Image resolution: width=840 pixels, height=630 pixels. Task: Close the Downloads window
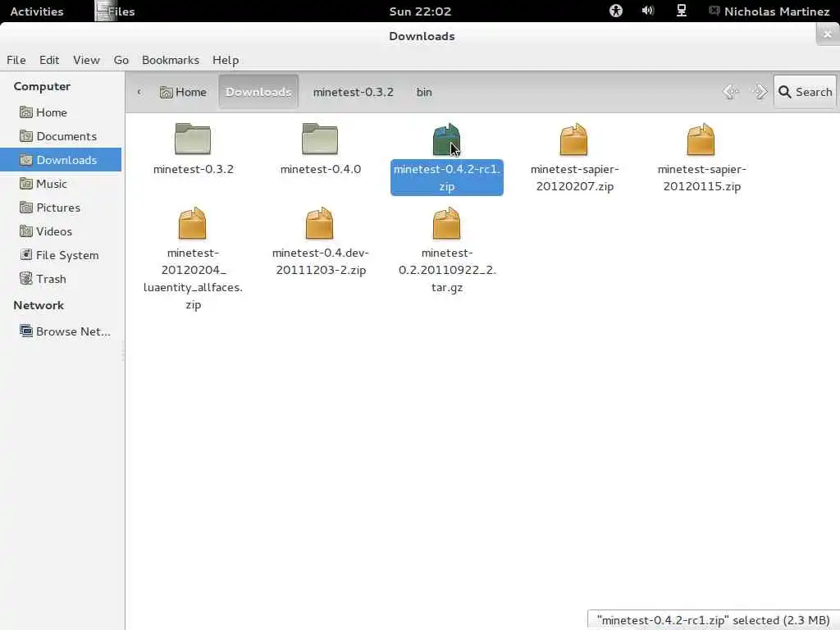coord(827,34)
